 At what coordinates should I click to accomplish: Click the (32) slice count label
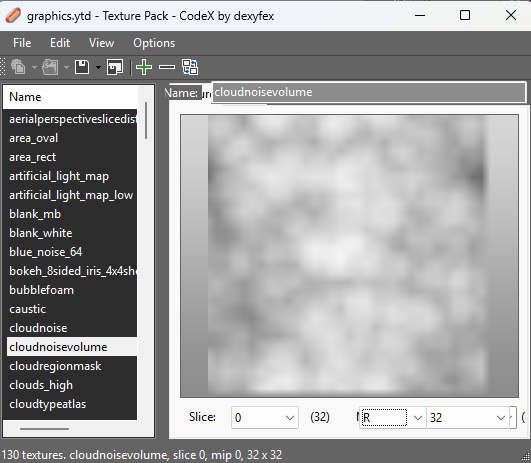[x=320, y=417]
